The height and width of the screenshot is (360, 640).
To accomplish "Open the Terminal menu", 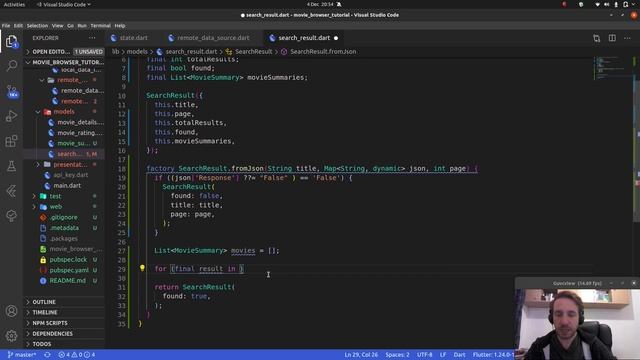I will click(x=100, y=25).
